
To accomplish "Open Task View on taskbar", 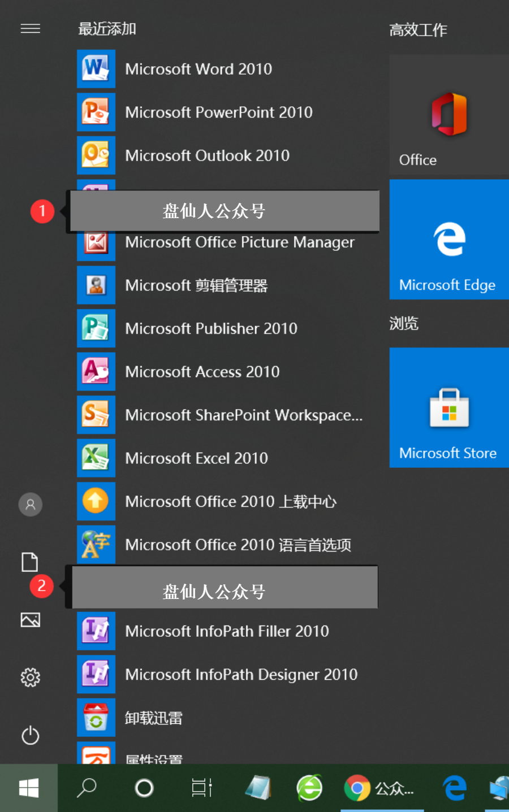I will (202, 788).
